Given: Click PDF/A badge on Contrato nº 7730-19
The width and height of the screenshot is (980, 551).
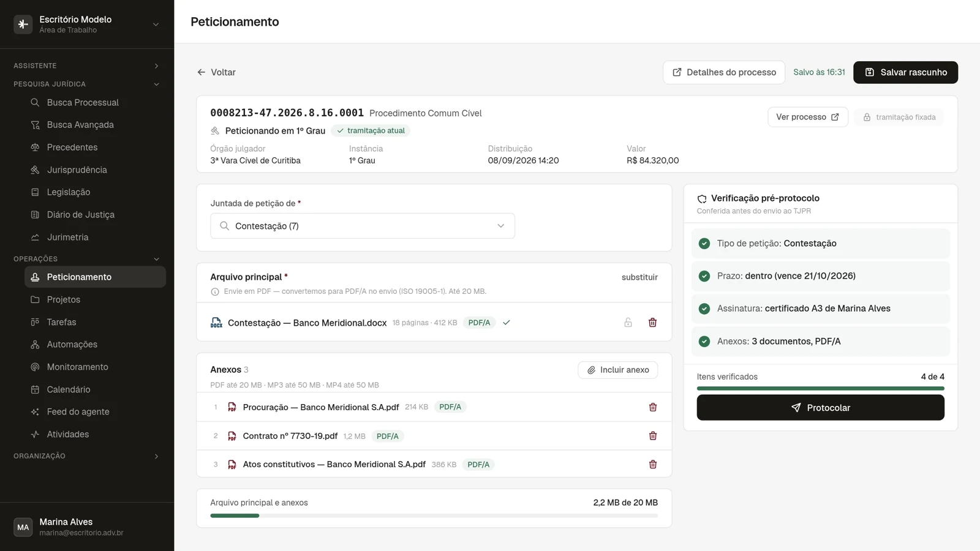Looking at the screenshot, I should (x=388, y=436).
